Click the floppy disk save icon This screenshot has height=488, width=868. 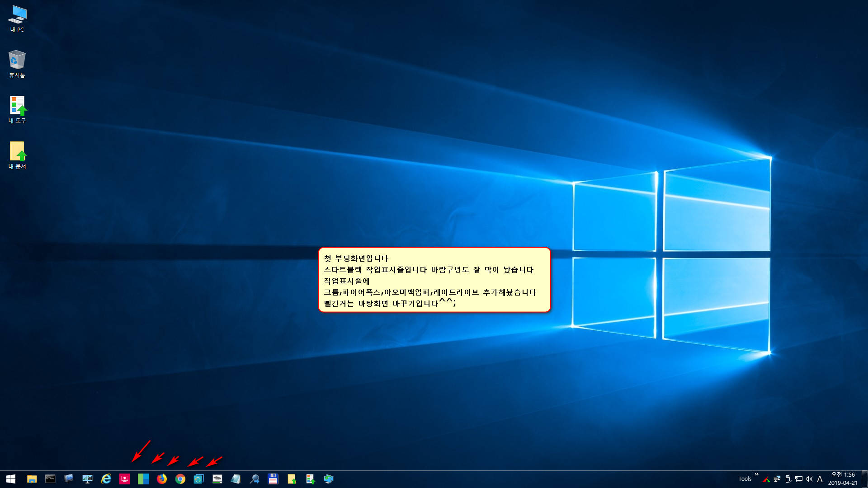273,479
